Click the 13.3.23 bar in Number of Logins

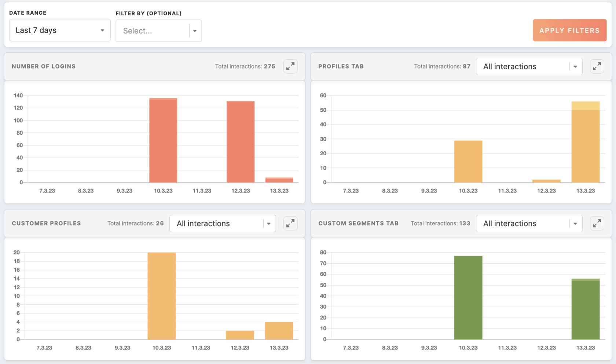(279, 180)
